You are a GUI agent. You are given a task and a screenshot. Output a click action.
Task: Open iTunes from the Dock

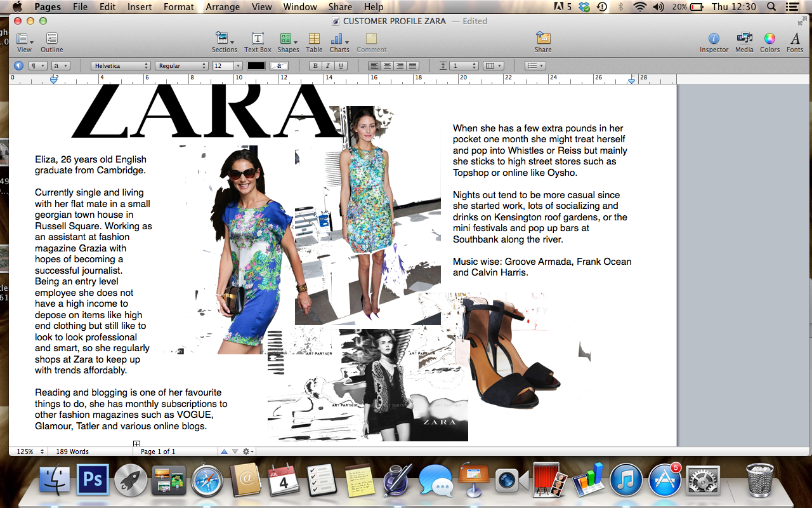[x=626, y=479]
